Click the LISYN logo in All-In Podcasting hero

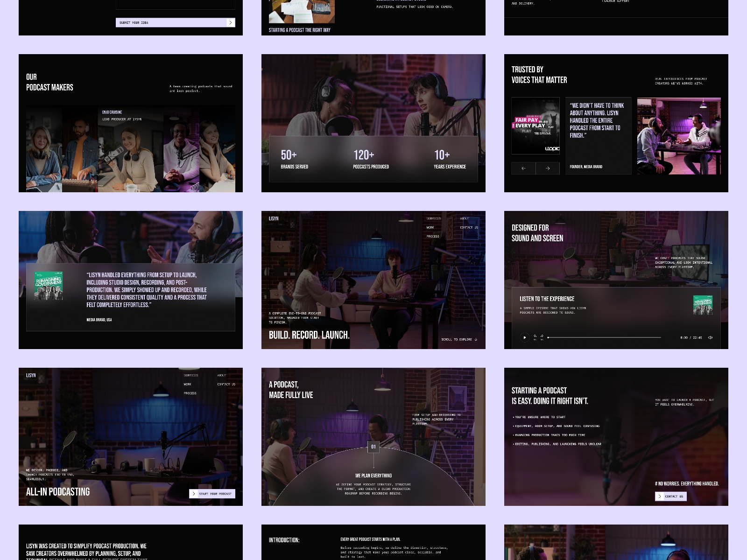tap(31, 375)
